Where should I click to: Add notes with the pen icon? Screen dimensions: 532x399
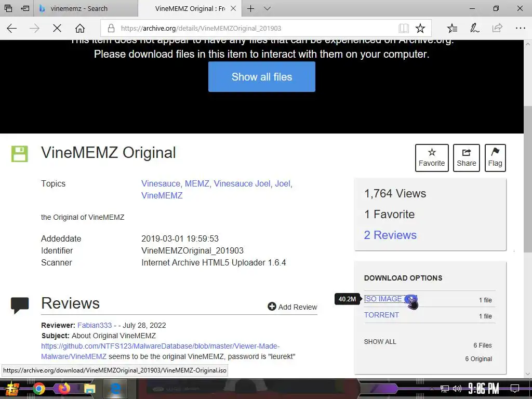(475, 28)
